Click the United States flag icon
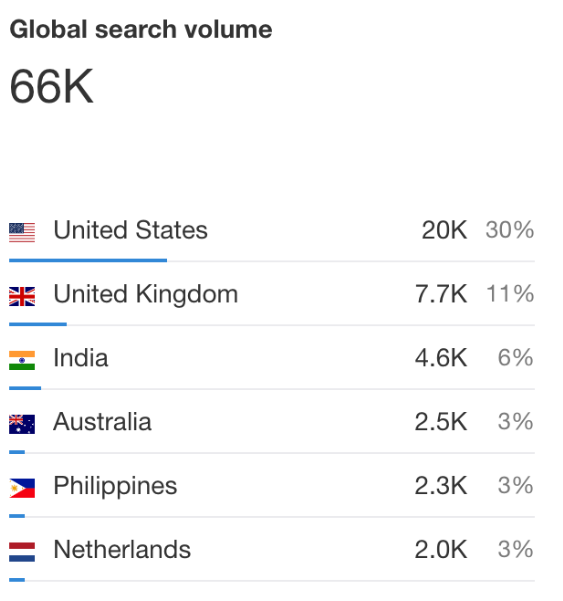The width and height of the screenshot is (563, 601). coord(22,233)
